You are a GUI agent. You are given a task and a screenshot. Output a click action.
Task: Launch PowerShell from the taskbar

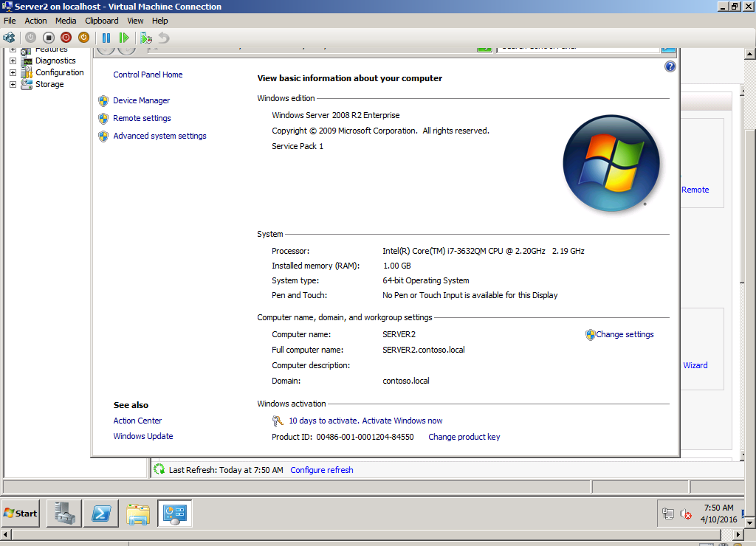(101, 514)
